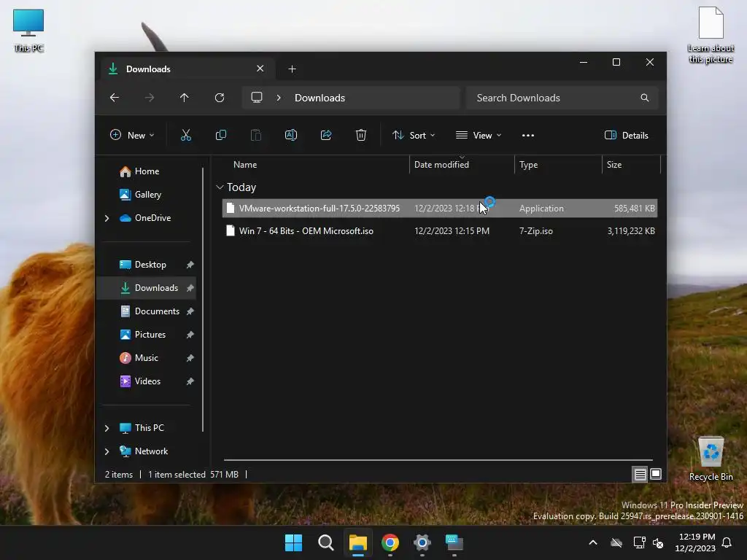Click the Cut scissors icon
Viewport: 747px width, 560px height.
tap(186, 135)
